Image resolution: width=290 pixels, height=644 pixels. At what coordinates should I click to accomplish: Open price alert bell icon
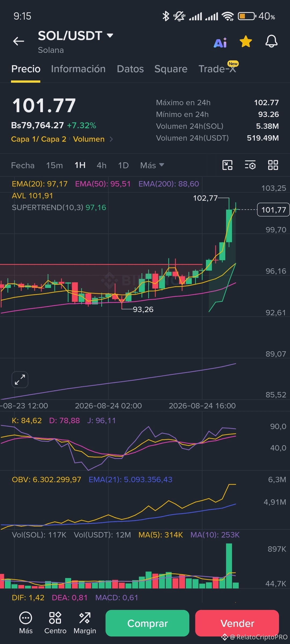(271, 41)
